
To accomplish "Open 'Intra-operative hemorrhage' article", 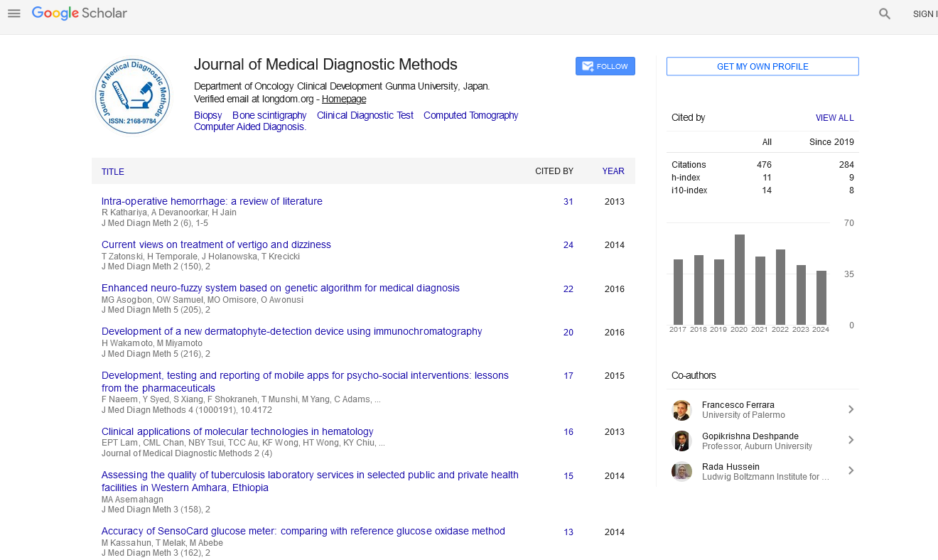I will 212,201.
